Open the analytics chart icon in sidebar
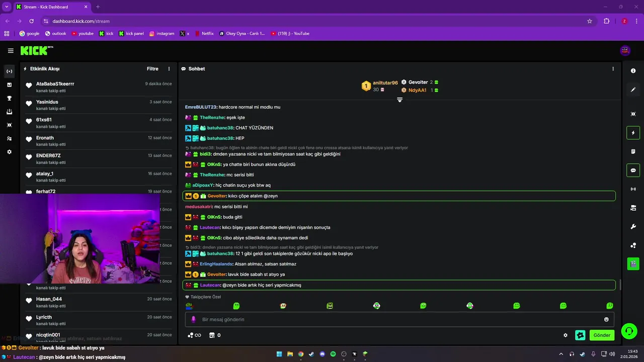The image size is (644, 362). [x=9, y=85]
